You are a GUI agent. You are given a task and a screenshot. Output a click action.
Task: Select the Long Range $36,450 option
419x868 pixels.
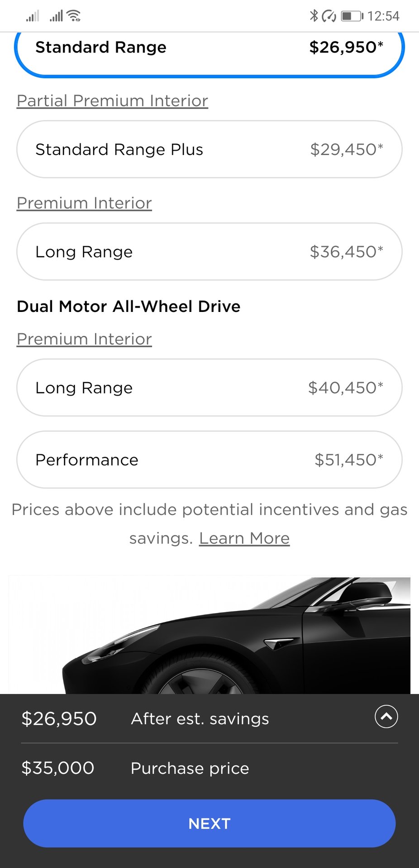click(209, 251)
